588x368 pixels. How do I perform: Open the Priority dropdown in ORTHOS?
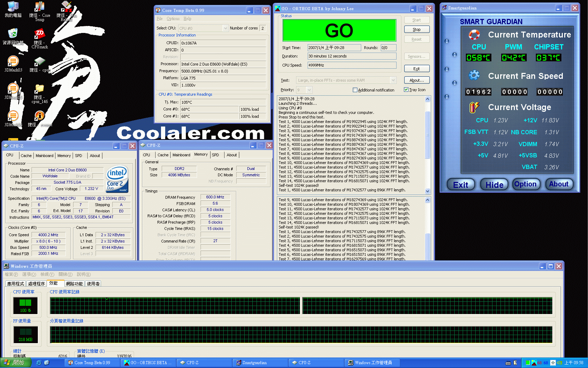[x=309, y=90]
